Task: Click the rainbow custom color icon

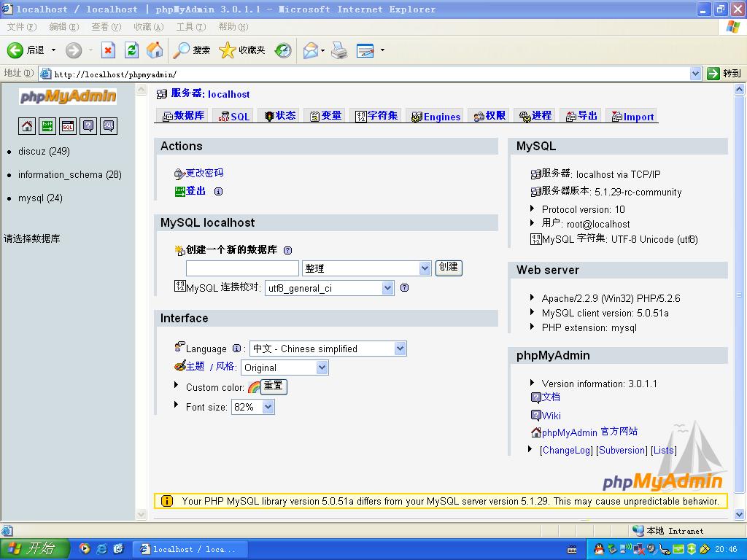Action: 253,387
